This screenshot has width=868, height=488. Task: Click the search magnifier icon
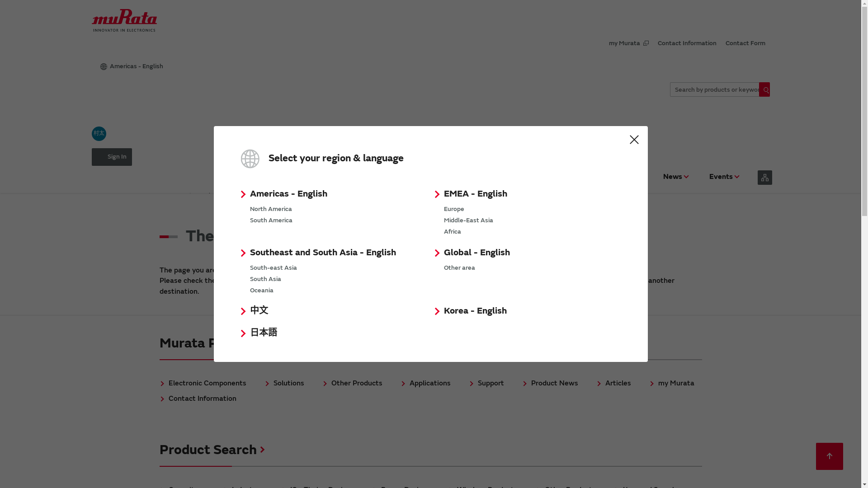pyautogui.click(x=765, y=90)
